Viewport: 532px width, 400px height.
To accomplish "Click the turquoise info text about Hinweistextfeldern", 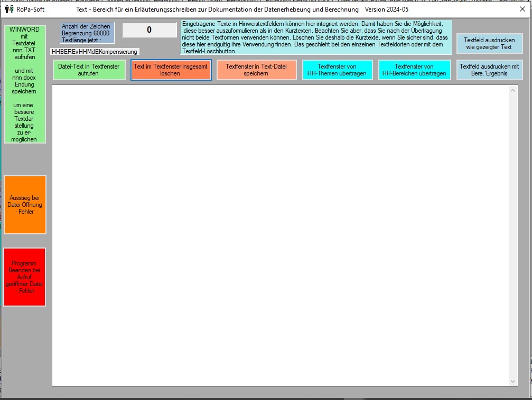I will [316, 37].
